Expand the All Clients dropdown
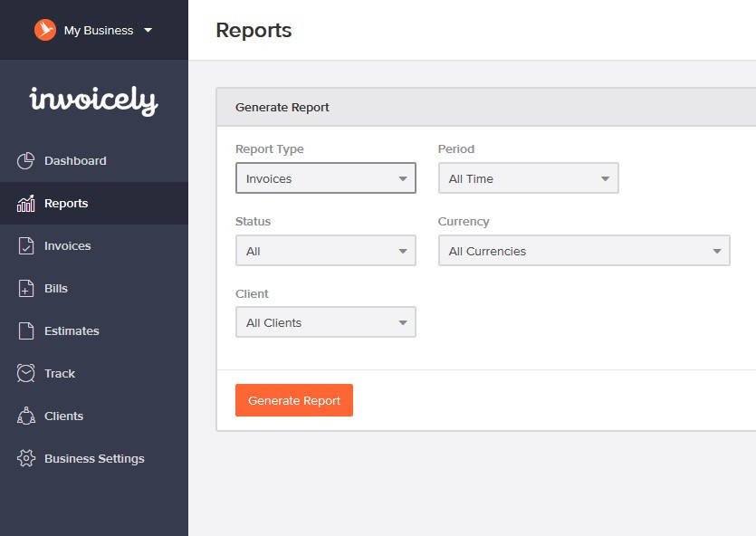This screenshot has height=536, width=756. 325,322
